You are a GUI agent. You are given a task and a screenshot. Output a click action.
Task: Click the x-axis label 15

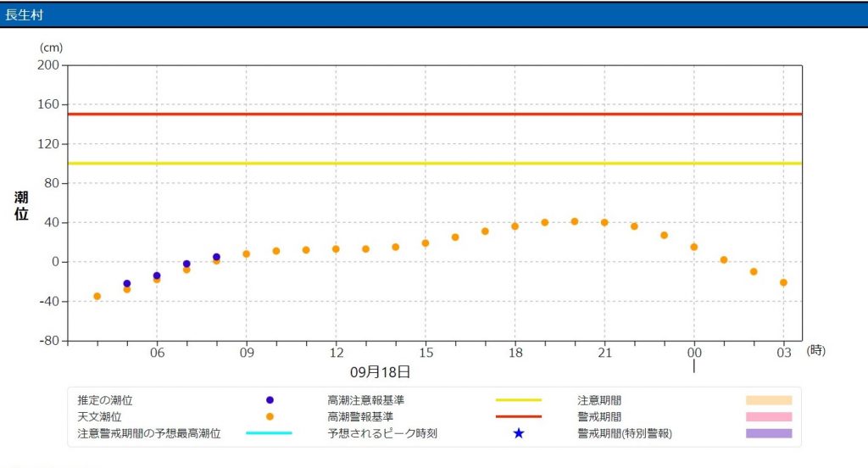tap(426, 353)
